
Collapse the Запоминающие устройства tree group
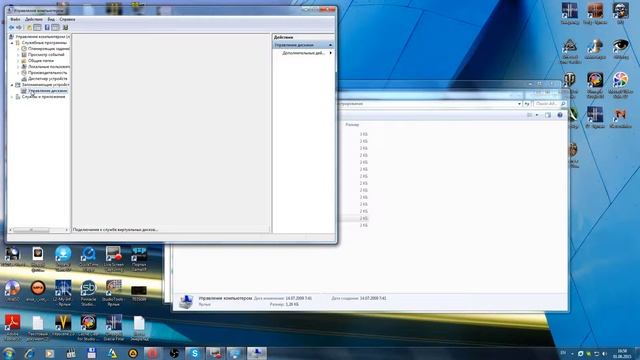point(12,84)
